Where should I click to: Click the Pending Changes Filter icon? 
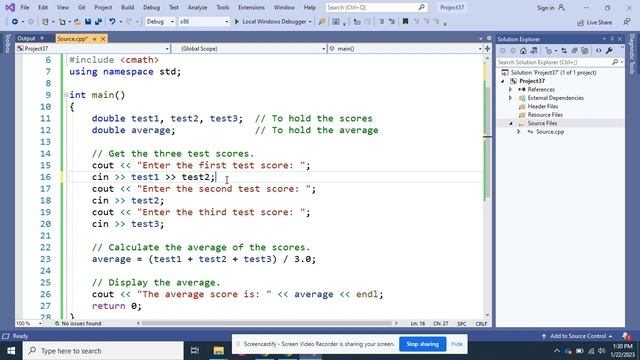pyautogui.click(x=549, y=51)
